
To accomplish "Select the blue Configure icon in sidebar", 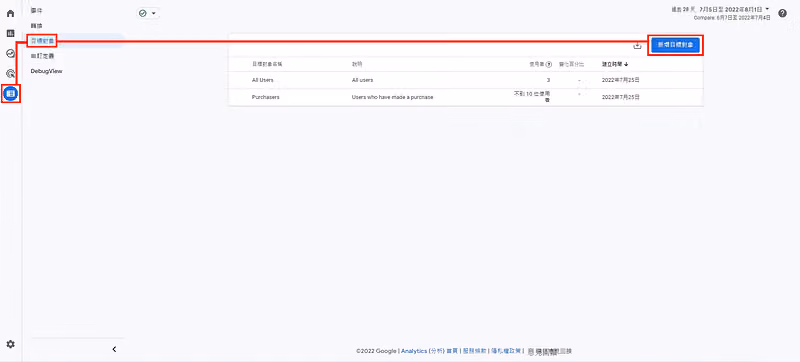I will tap(11, 93).
